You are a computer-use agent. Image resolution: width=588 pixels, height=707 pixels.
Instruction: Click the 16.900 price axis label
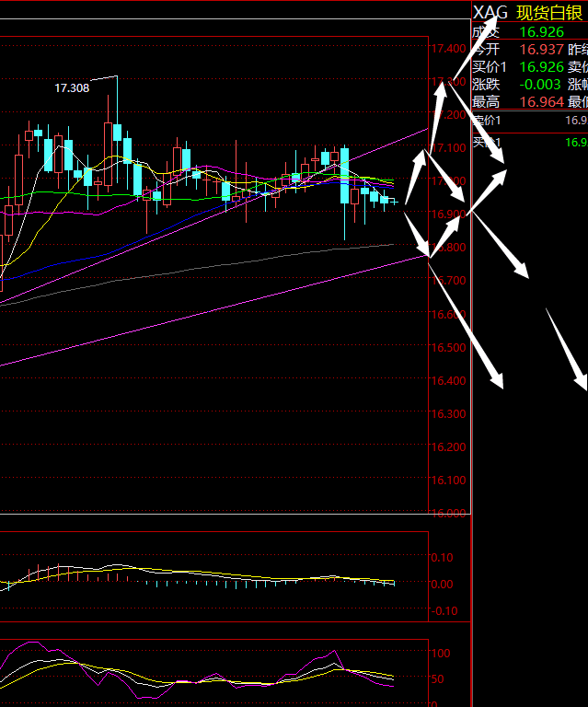tap(448, 214)
